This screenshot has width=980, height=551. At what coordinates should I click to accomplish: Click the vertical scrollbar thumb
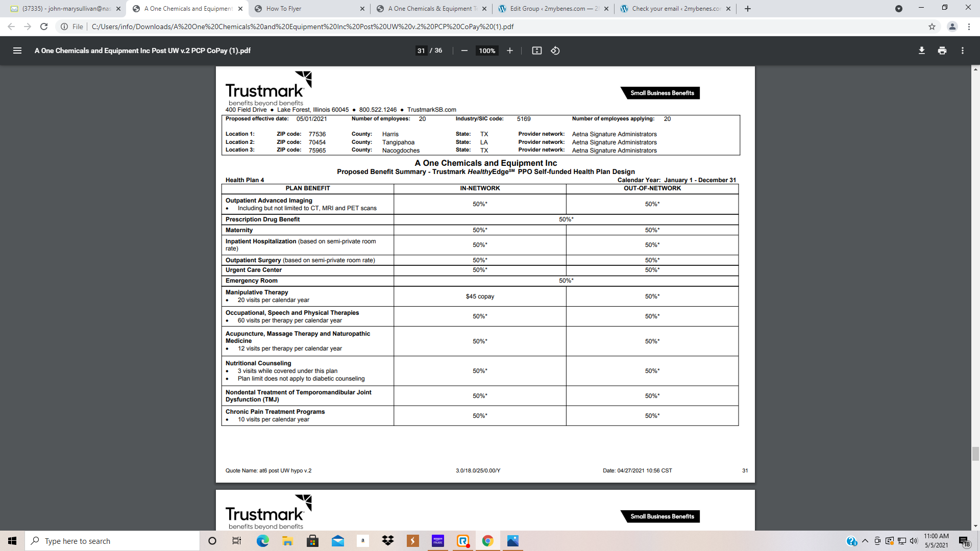(975, 454)
